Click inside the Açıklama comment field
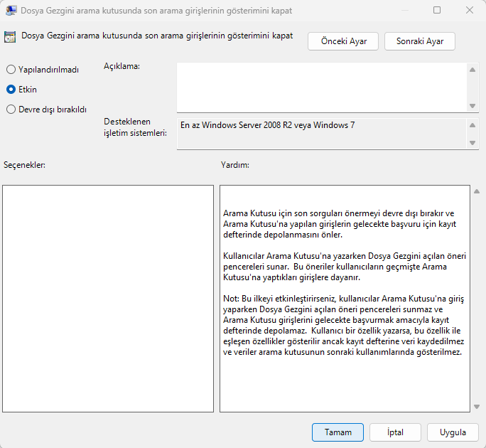The width and height of the screenshot is (486, 448). 321,87
